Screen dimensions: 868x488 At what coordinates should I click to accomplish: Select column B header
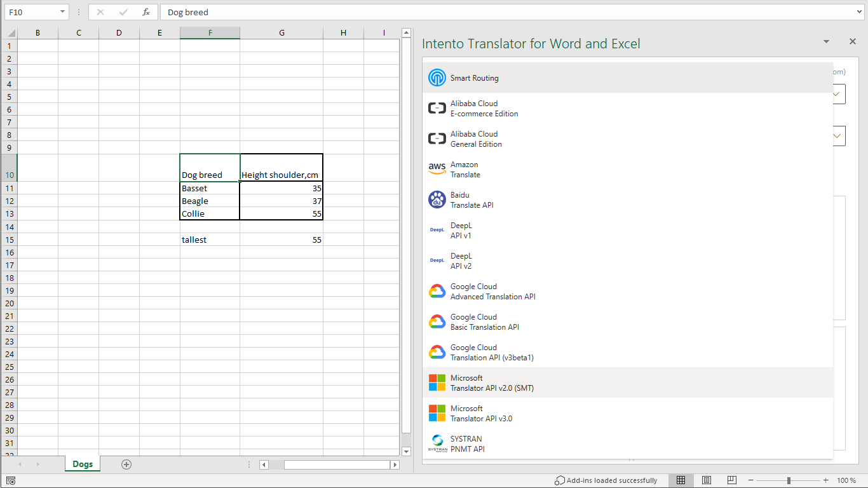tap(37, 32)
